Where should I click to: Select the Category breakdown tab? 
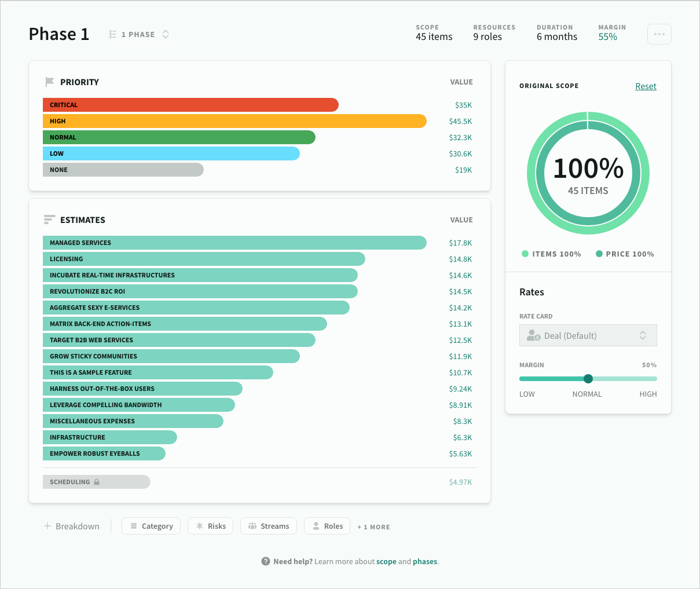coord(151,526)
